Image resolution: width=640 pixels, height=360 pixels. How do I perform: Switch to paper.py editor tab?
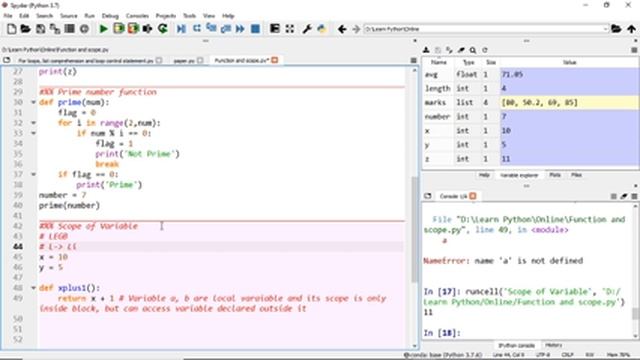(184, 60)
